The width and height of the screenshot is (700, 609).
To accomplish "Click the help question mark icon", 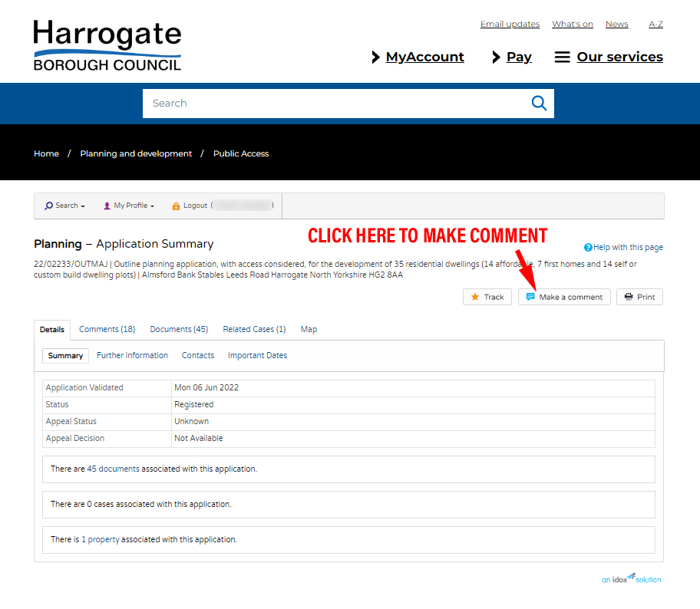I will click(588, 247).
